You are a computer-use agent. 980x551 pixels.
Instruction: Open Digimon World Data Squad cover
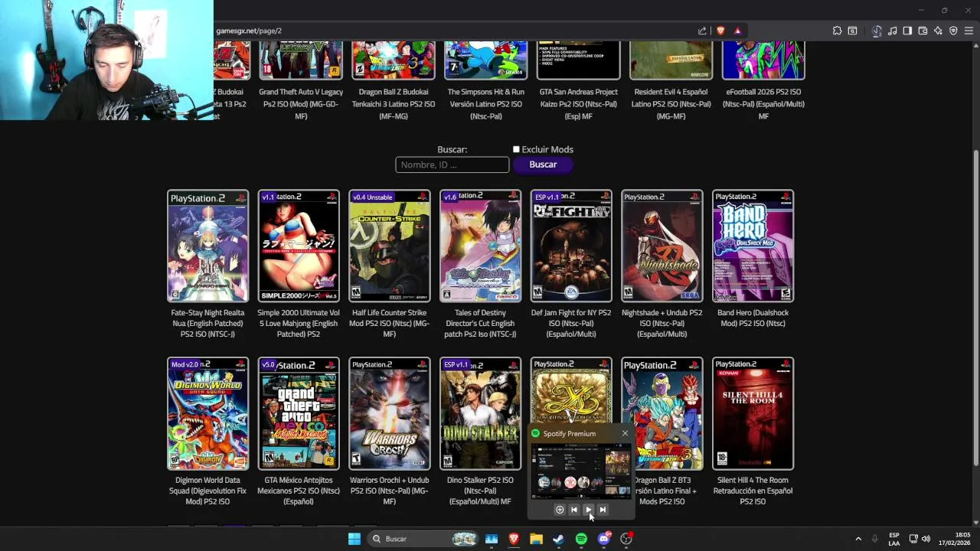207,413
